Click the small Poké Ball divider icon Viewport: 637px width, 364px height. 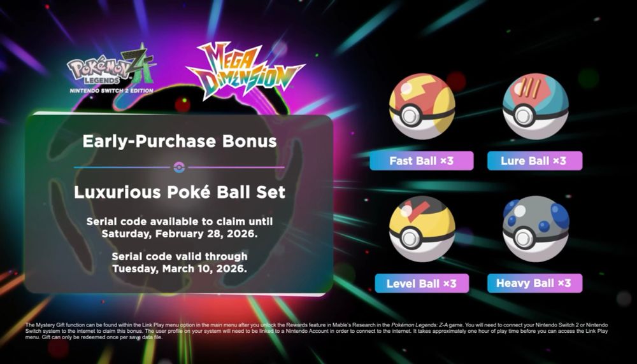179,167
